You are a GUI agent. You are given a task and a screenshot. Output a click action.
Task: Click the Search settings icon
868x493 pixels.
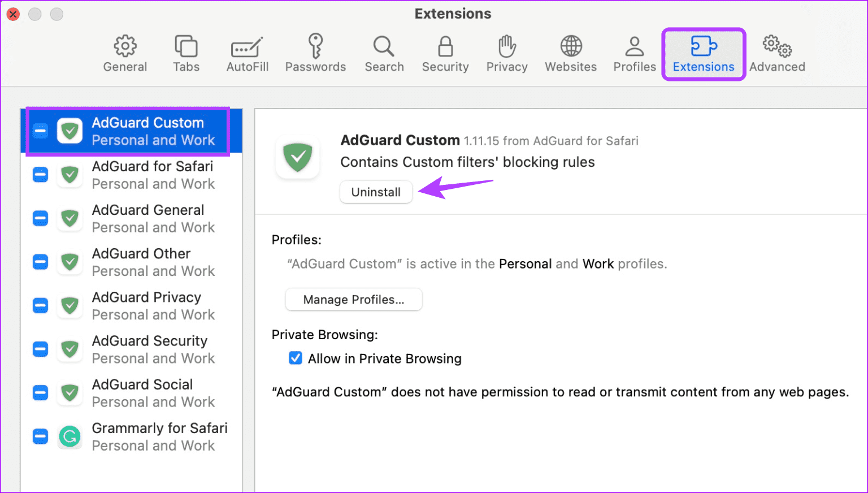click(x=384, y=53)
